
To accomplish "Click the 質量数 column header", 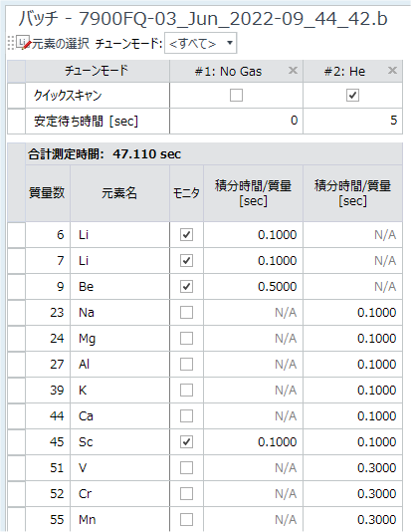I will pyautogui.click(x=48, y=193).
